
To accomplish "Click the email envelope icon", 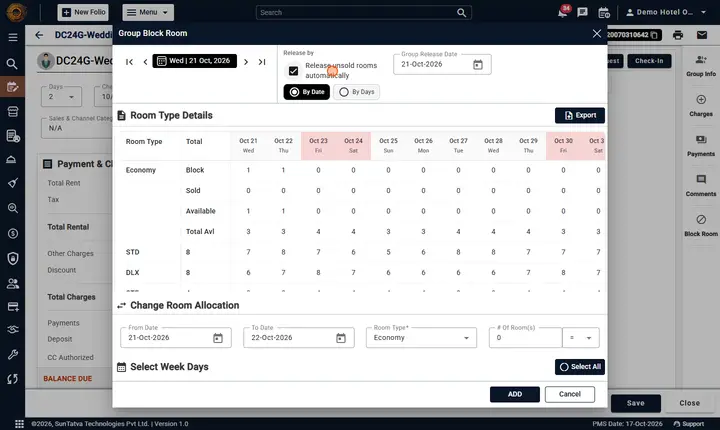I will click(702, 35).
